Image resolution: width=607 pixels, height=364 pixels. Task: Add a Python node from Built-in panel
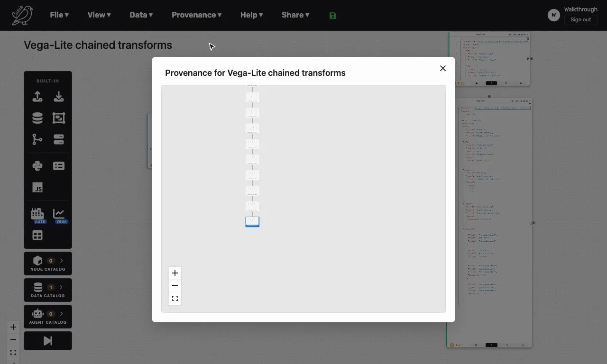37,166
